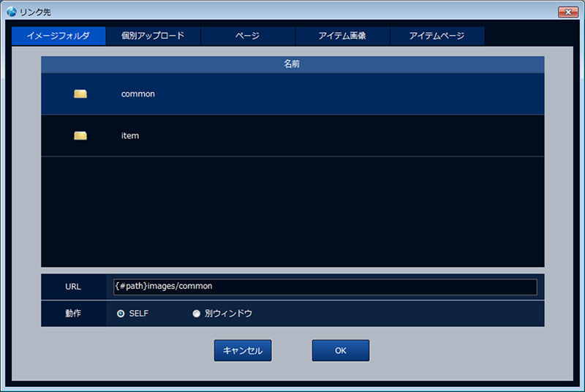Switch to the イメージフォルダ tab
Screen dimensions: 585x392
pos(58,36)
